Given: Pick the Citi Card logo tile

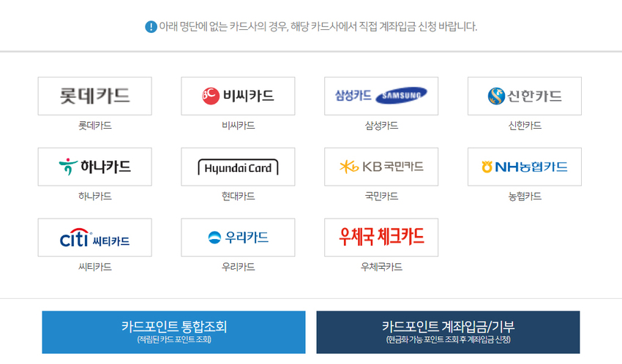Looking at the screenshot, I should coord(95,238).
